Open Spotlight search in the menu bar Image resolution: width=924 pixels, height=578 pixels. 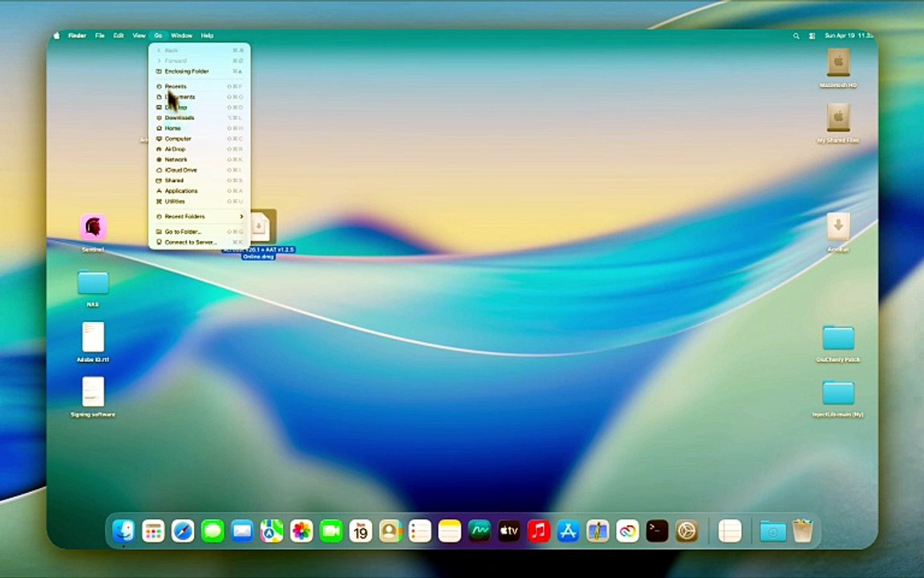tap(796, 36)
